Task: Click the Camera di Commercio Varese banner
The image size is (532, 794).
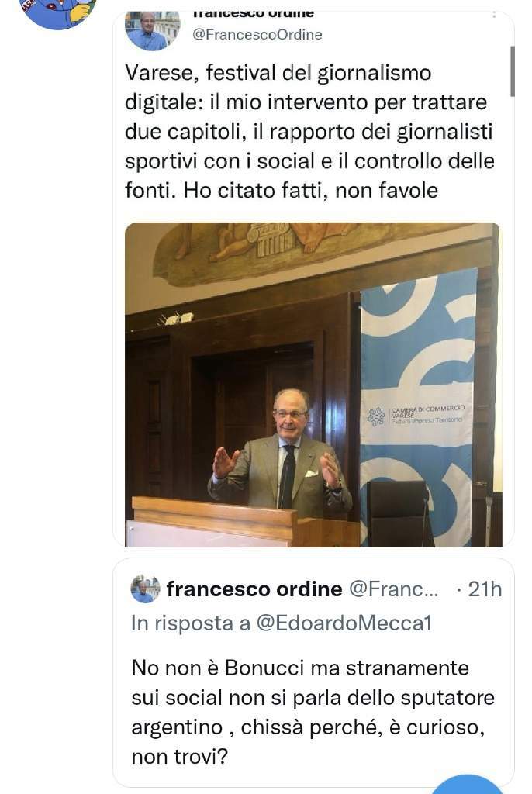Action: (x=419, y=405)
